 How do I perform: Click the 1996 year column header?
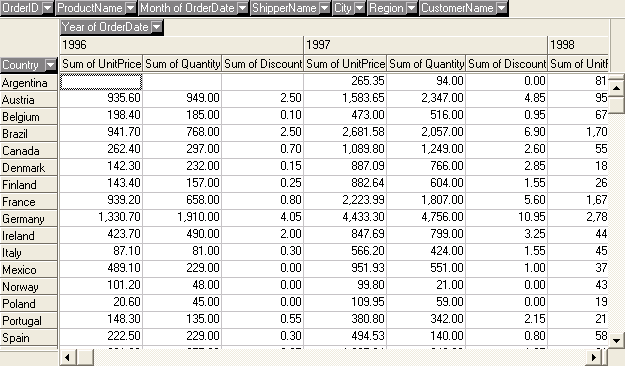(181, 45)
